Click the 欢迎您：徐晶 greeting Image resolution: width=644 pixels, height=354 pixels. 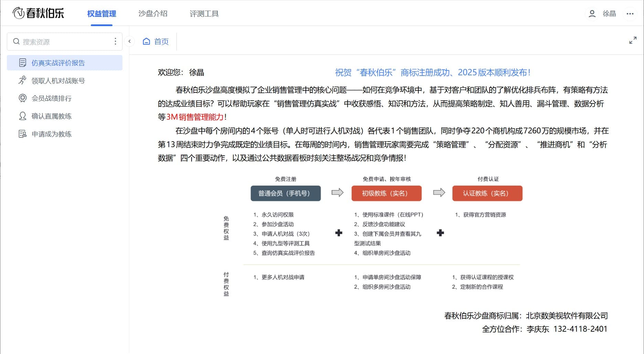click(x=181, y=73)
